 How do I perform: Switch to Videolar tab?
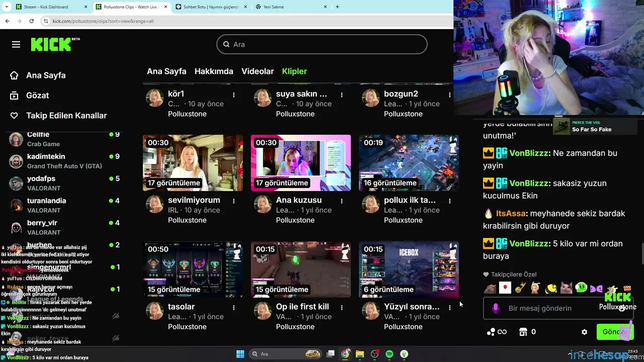258,71
